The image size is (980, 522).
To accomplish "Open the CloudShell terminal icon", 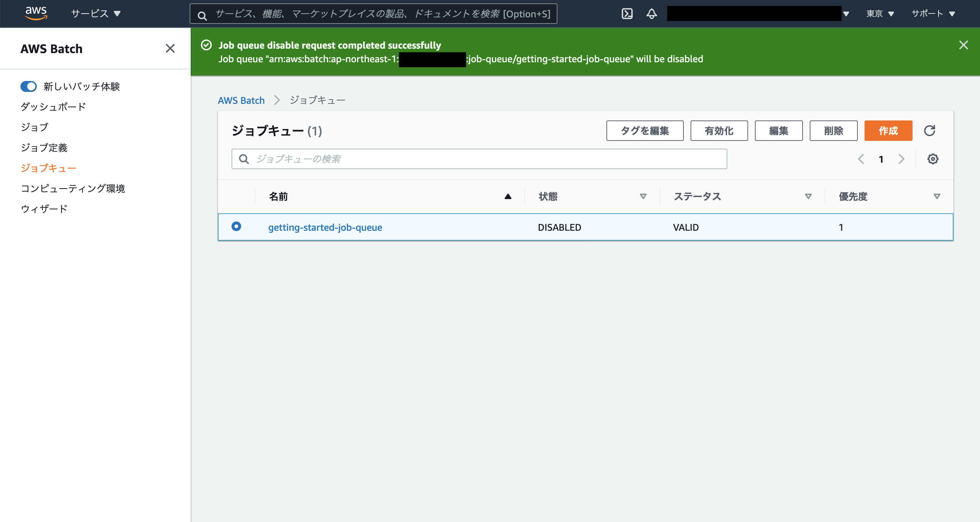I will 627,14.
